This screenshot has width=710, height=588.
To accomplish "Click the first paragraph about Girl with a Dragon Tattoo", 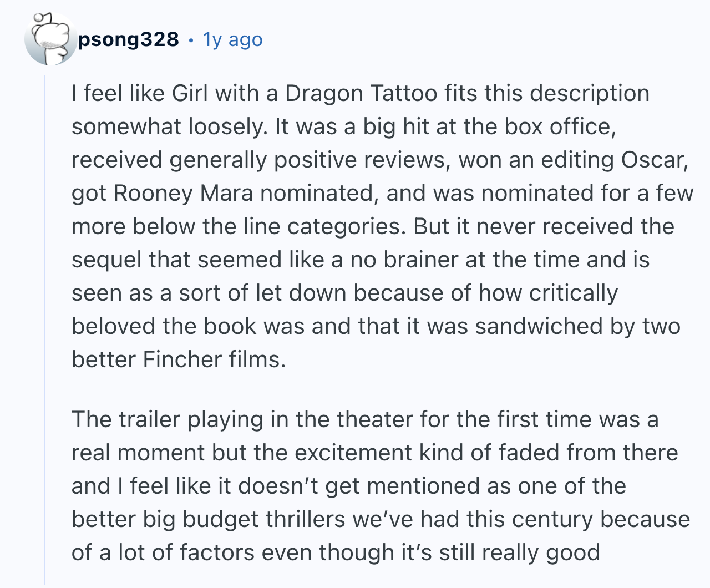I will coord(382,226).
